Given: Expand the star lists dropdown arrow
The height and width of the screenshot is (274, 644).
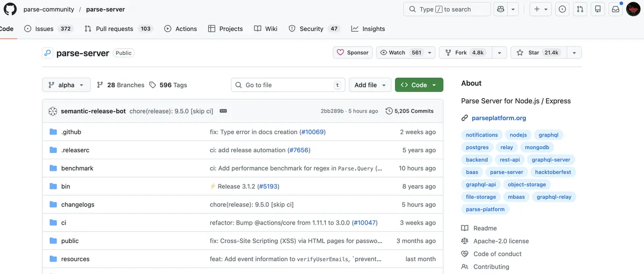Looking at the screenshot, I should coord(574,53).
